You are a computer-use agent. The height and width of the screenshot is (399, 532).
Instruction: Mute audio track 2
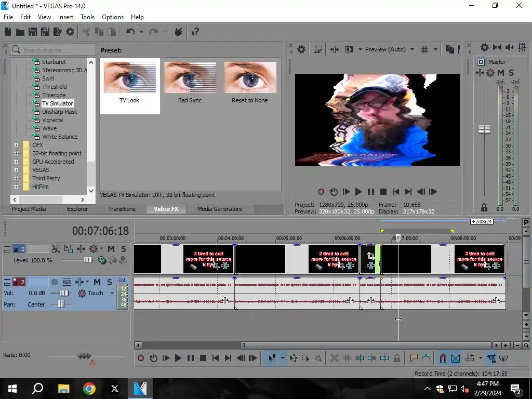(97, 282)
